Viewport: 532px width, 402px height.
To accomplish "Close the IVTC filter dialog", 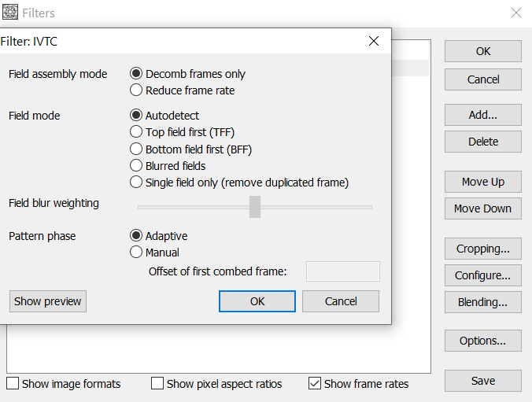I will 374,41.
